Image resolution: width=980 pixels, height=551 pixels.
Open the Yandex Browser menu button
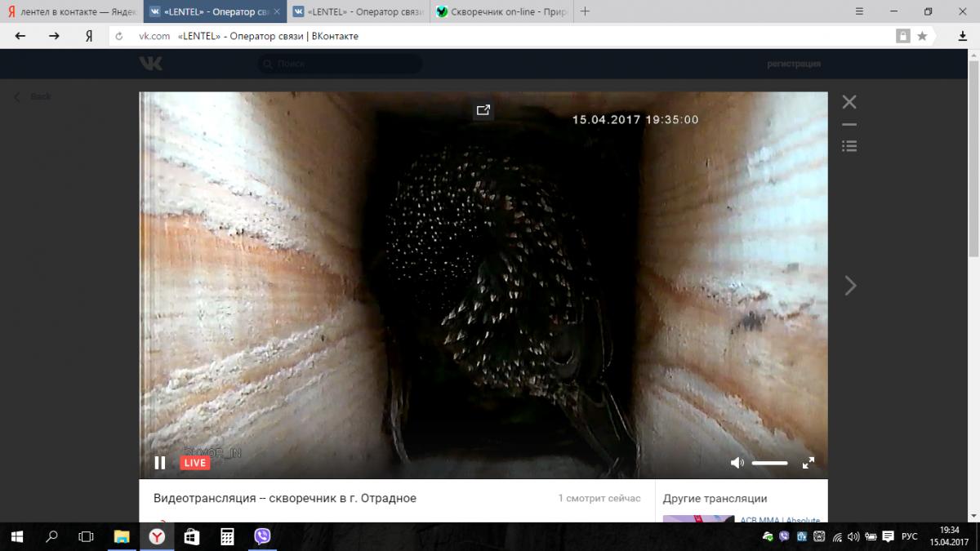coord(859,11)
